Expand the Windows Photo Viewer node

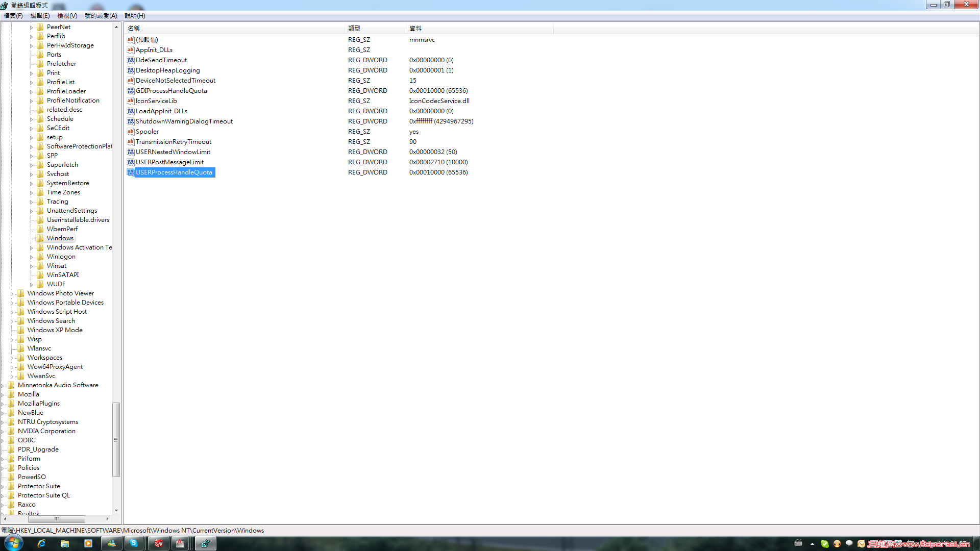pos(12,293)
